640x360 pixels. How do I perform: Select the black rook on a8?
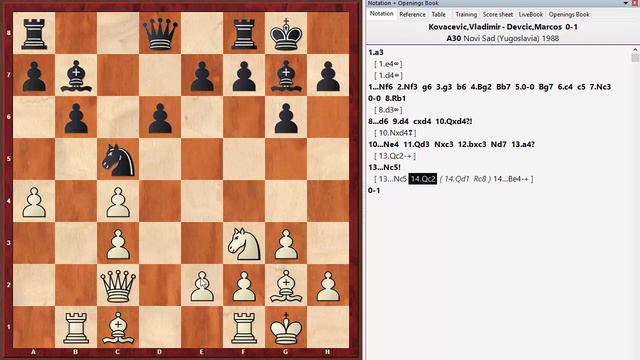[34, 34]
